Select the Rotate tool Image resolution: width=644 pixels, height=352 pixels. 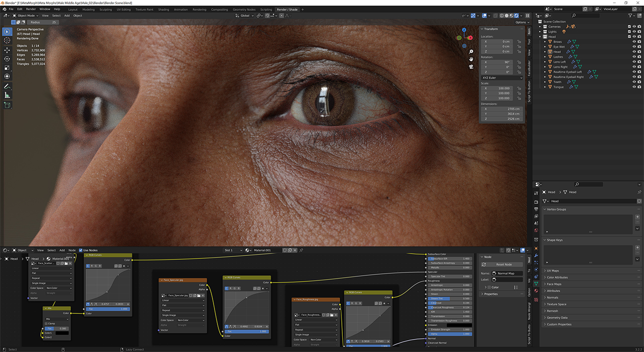coord(7,59)
